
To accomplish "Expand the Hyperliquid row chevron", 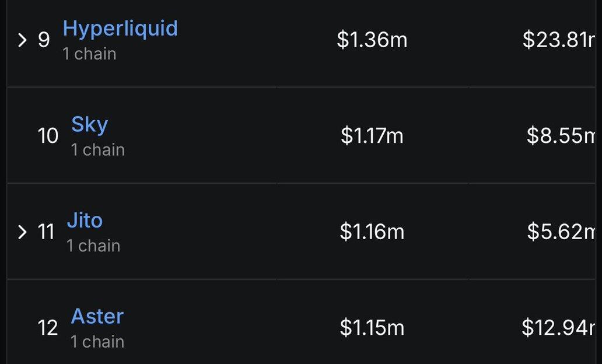I will (23, 40).
